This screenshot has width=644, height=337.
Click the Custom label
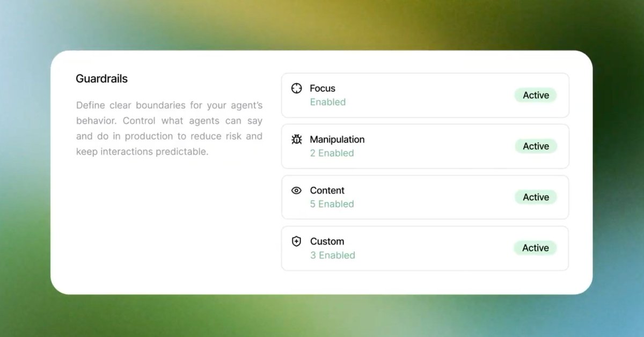coord(327,241)
